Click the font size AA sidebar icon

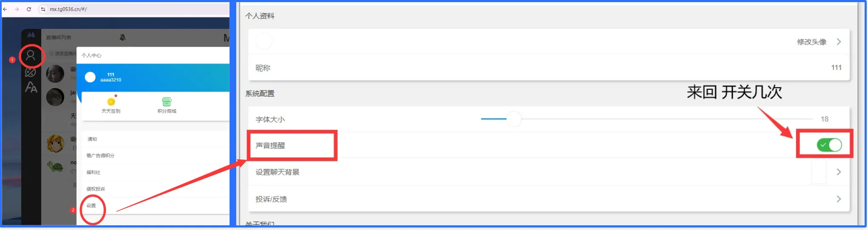(31, 87)
